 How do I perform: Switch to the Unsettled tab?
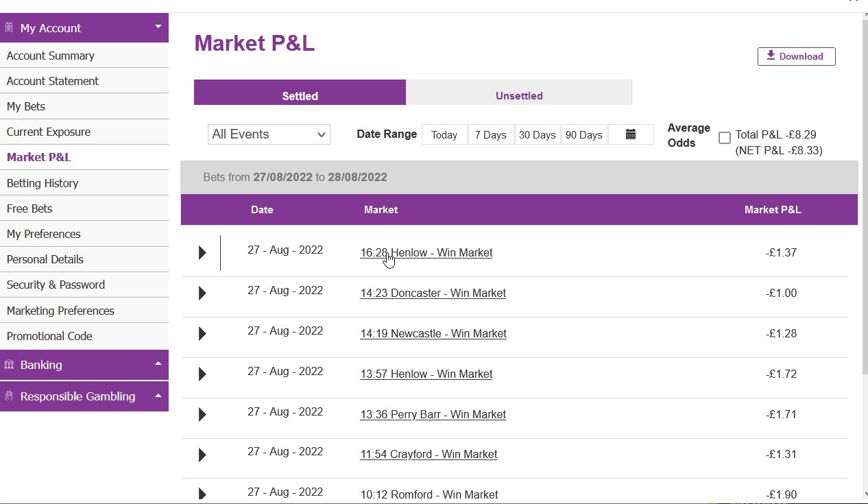(x=518, y=96)
